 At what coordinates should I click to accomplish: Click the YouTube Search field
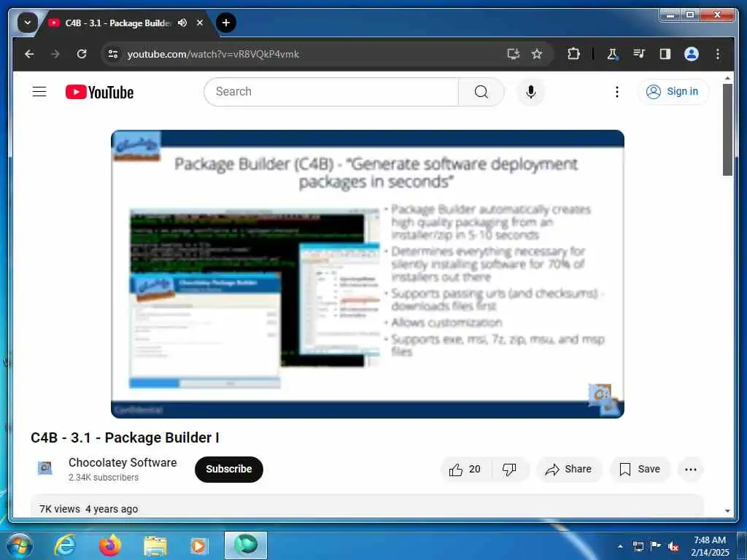pyautogui.click(x=331, y=91)
